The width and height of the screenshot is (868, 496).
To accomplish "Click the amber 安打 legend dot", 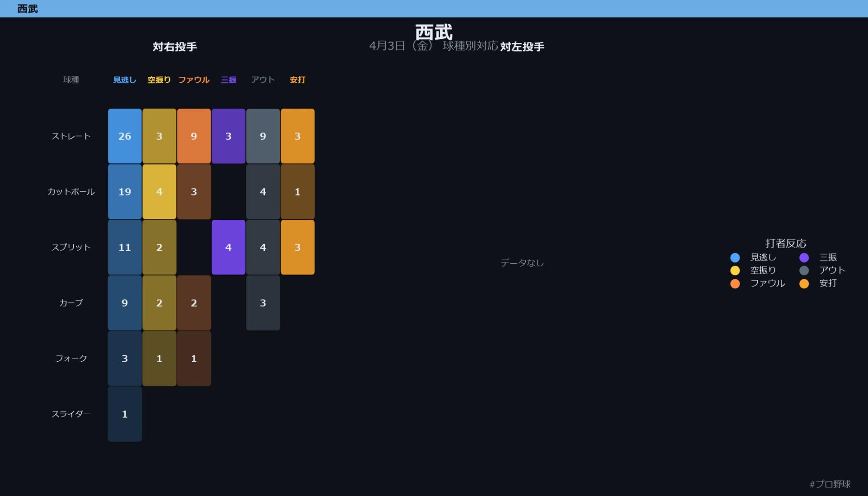I will coord(804,283).
